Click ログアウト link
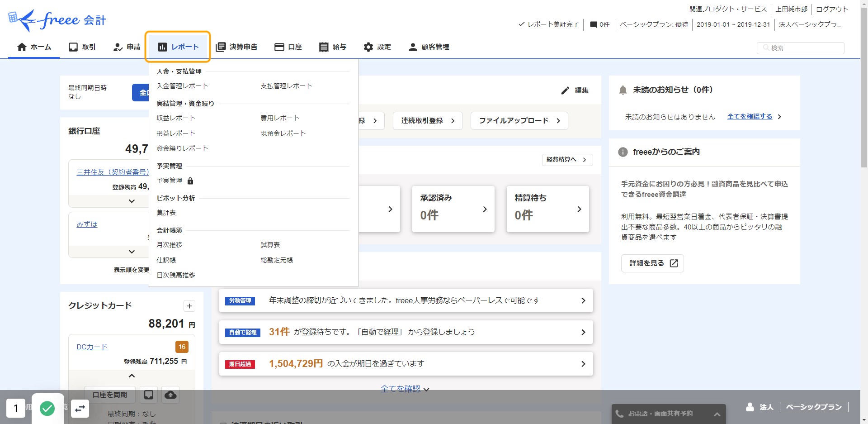This screenshot has width=868, height=424. (x=832, y=9)
